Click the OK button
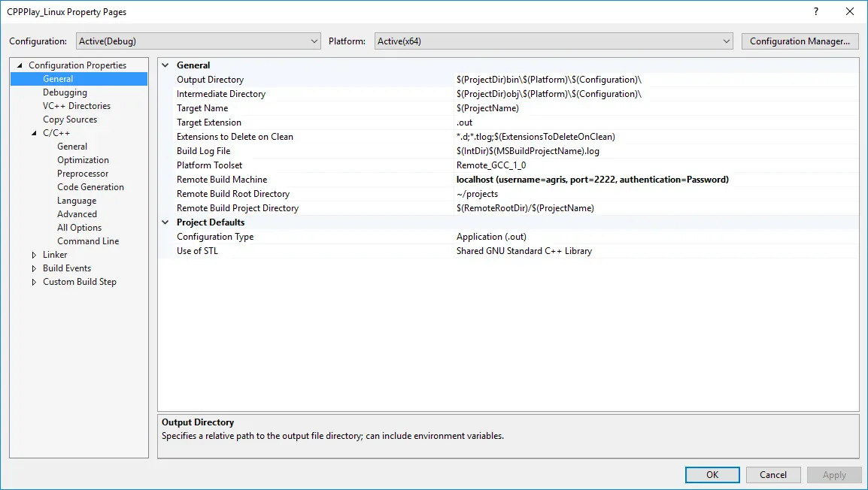Screen dimensions: 868x490 (x=712, y=474)
